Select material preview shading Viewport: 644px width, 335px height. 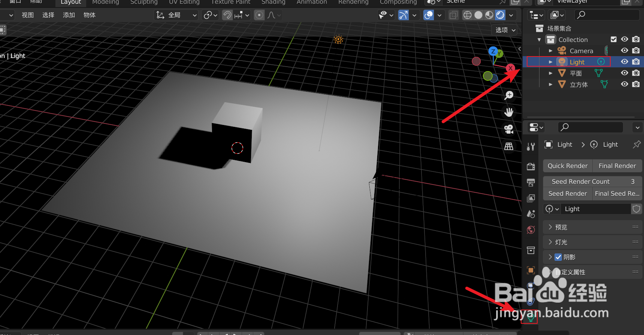pyautogui.click(x=489, y=15)
